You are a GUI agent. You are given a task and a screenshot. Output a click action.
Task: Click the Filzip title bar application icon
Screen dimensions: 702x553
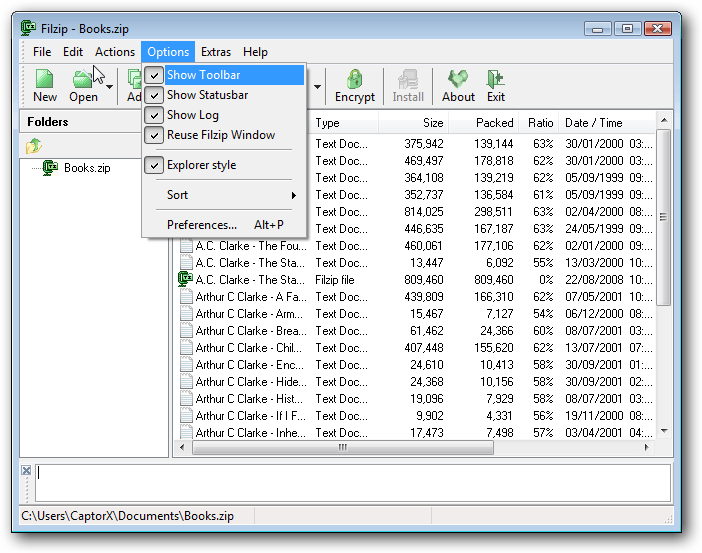(x=28, y=28)
